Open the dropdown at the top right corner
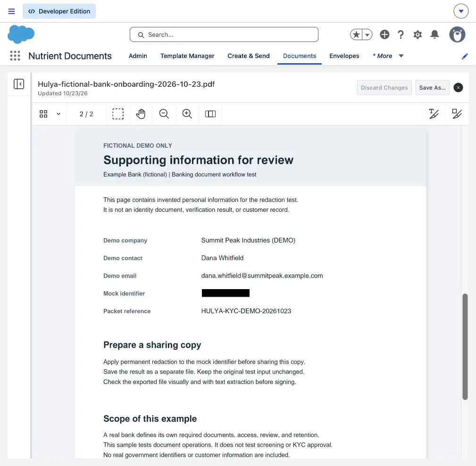476x466 pixels. pos(461,11)
